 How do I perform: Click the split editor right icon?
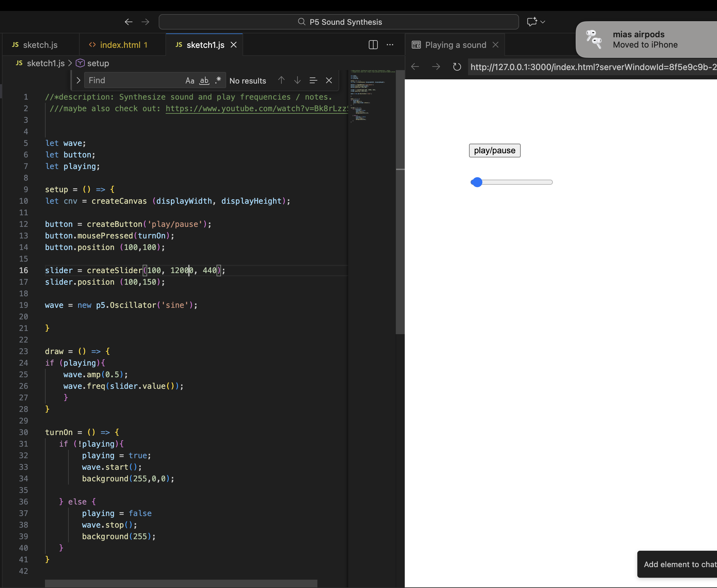pyautogui.click(x=373, y=45)
